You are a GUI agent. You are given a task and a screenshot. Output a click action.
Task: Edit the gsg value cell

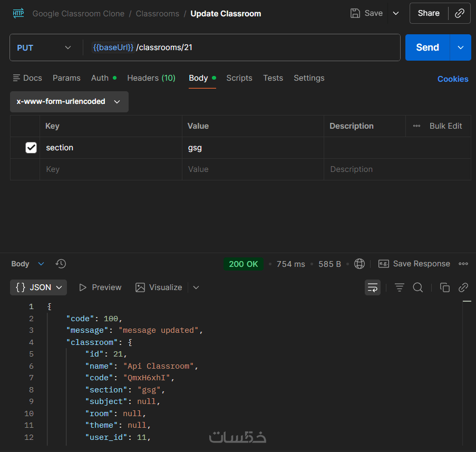(253, 148)
